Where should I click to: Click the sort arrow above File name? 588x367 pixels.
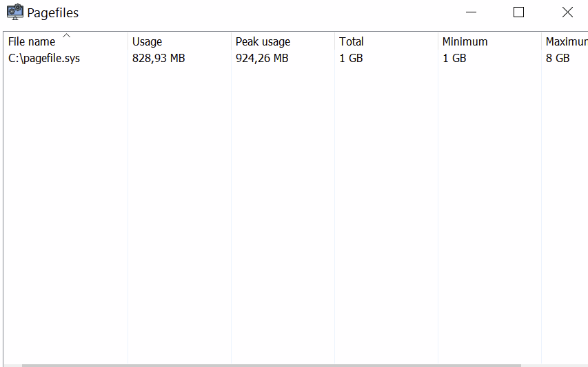66,35
